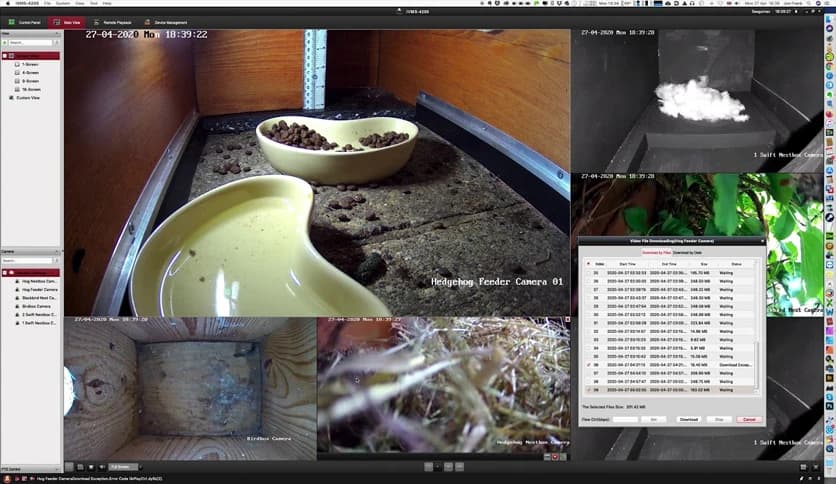
Task: Click the Camera panel search field
Action: pyautogui.click(x=27, y=261)
